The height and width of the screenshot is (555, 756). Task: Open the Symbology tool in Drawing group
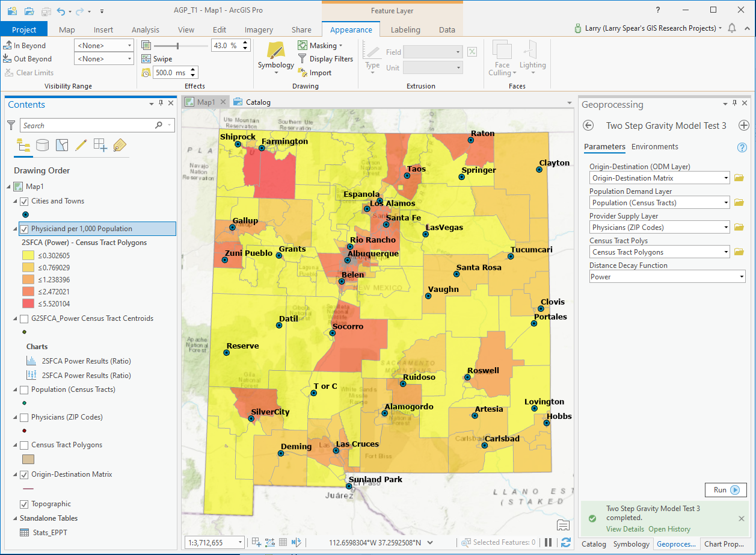[x=276, y=58]
